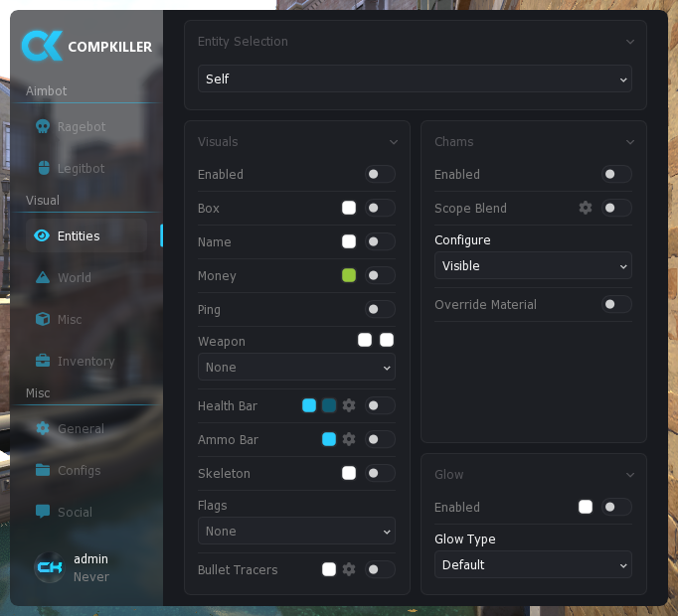
Task: Open the Legitbot tab
Action: tap(86, 168)
